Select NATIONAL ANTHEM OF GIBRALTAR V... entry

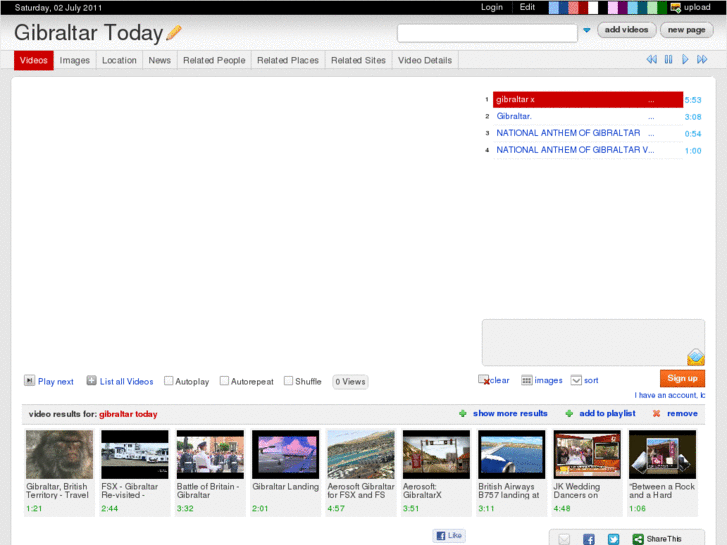point(587,150)
